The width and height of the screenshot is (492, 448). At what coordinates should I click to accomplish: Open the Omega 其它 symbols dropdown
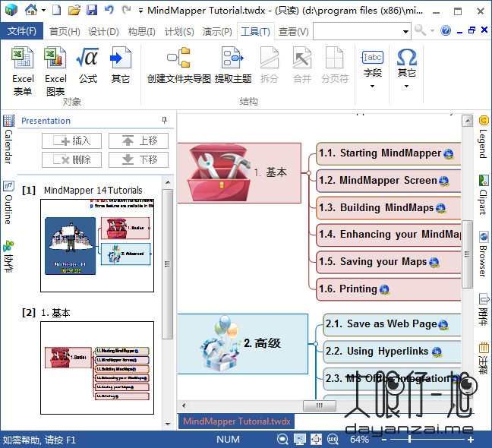(406, 69)
